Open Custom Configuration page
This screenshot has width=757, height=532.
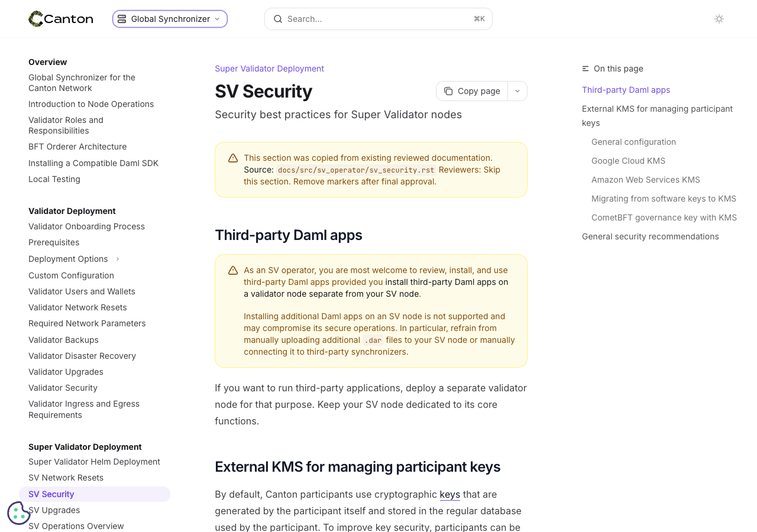pos(71,275)
